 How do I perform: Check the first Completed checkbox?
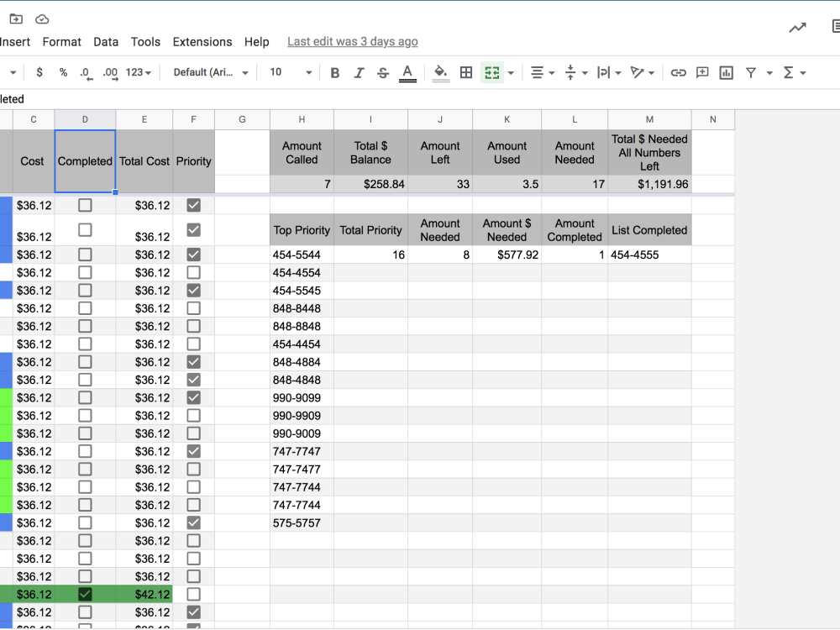85,204
